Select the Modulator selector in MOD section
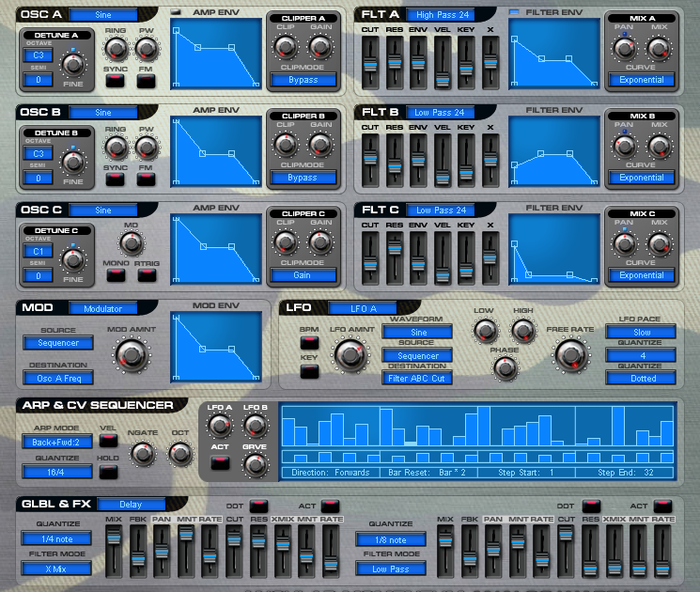Image resolution: width=700 pixels, height=592 pixels. [103, 308]
